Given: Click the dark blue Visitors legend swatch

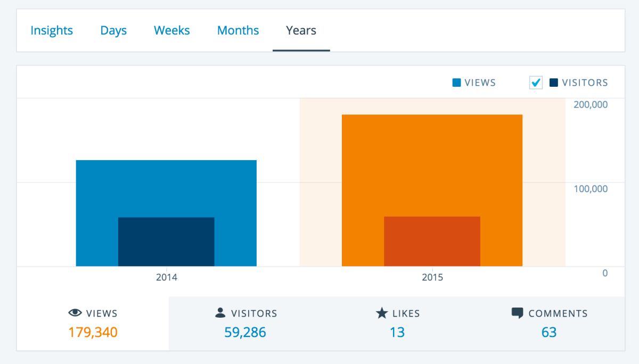Looking at the screenshot, I should [x=554, y=82].
